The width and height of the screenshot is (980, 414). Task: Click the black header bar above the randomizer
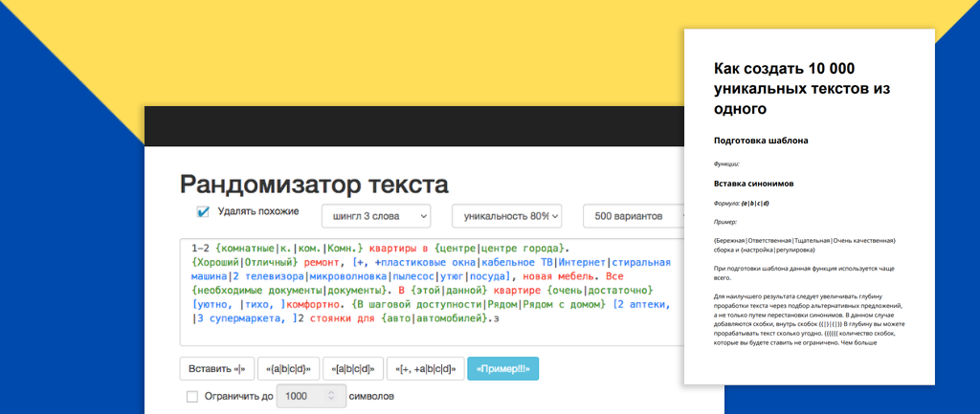(x=412, y=126)
